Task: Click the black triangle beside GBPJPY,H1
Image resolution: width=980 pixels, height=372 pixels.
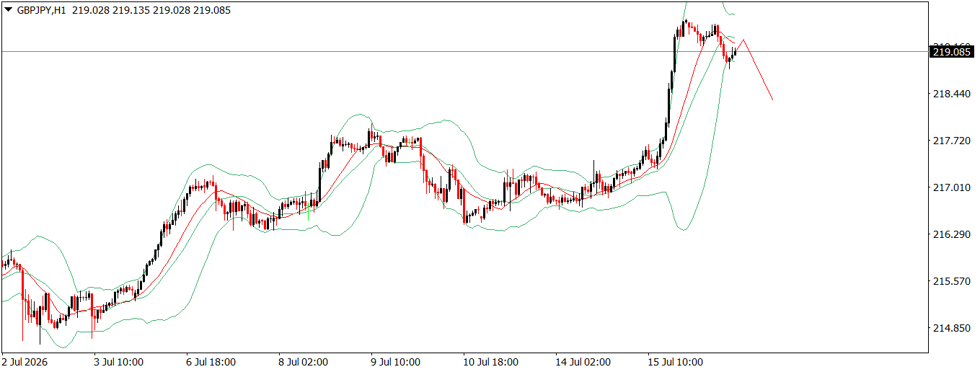Action: click(9, 11)
